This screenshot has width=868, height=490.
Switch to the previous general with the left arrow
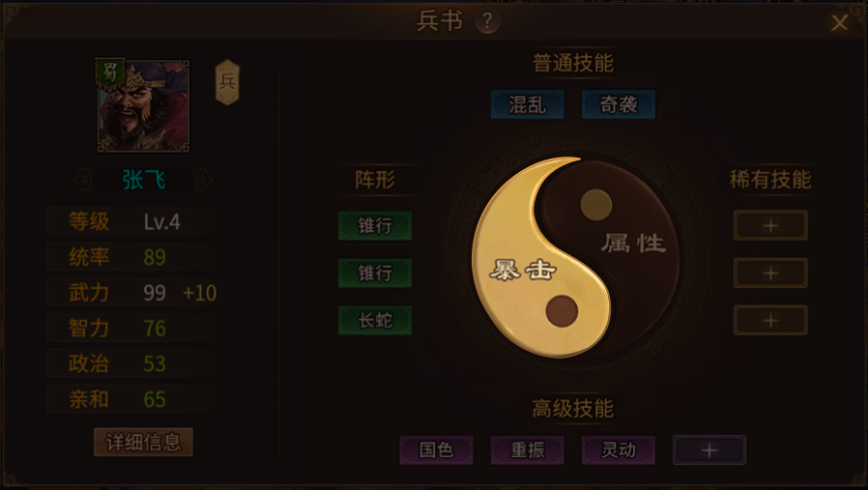[x=83, y=180]
